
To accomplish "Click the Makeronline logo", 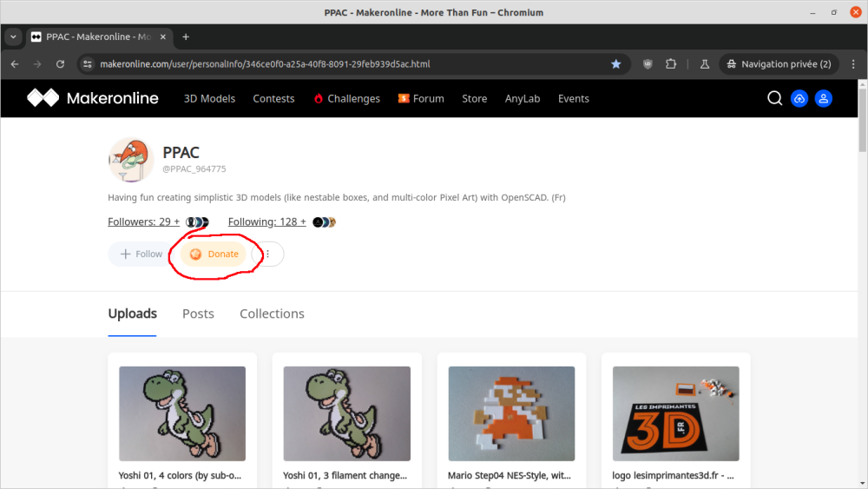I will pyautogui.click(x=93, y=98).
